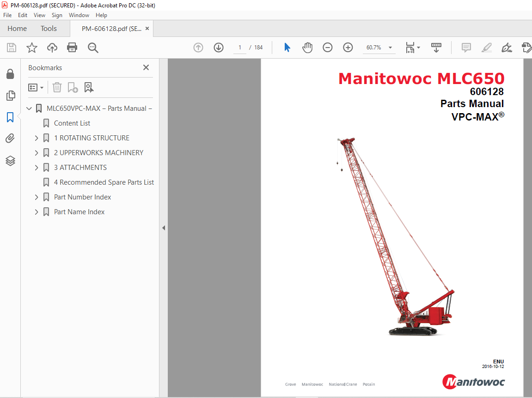Select the Content List bookmark
This screenshot has height=398, width=532.
pos(72,123)
